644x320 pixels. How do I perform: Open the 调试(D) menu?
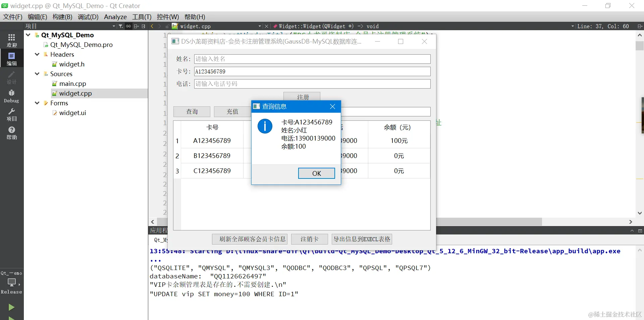pyautogui.click(x=88, y=17)
